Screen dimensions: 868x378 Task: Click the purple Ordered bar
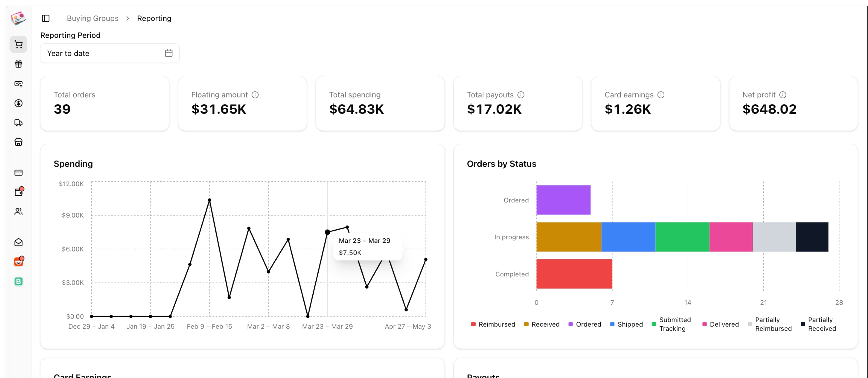[x=563, y=200]
